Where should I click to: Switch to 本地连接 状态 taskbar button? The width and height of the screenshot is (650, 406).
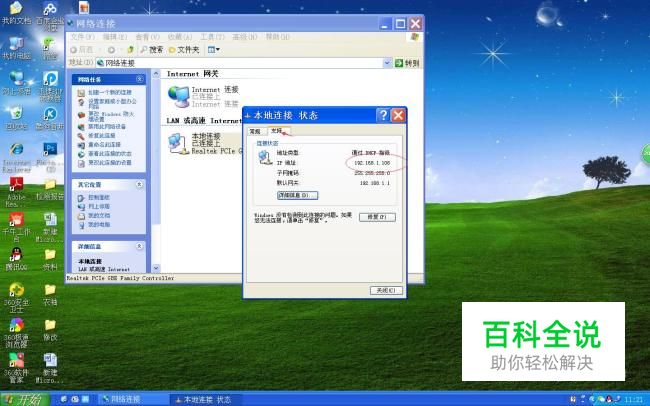pyautogui.click(x=204, y=399)
